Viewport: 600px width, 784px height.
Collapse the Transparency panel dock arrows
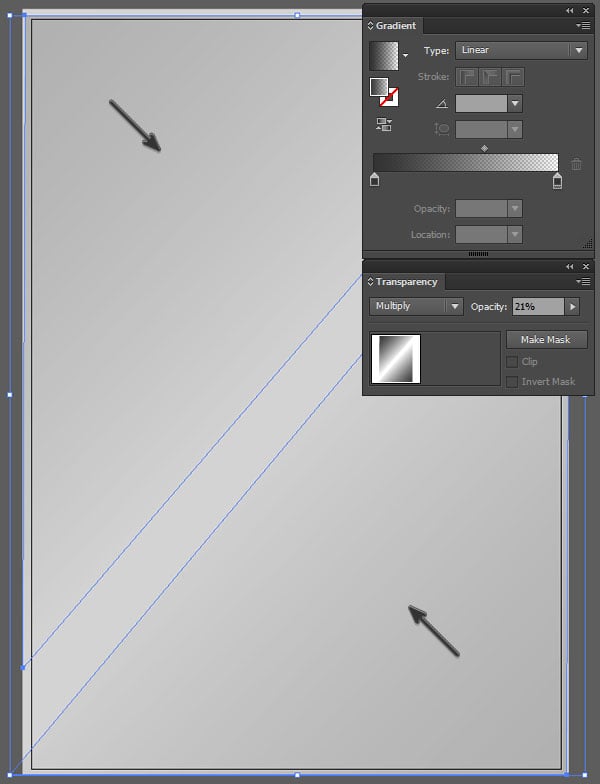[570, 267]
